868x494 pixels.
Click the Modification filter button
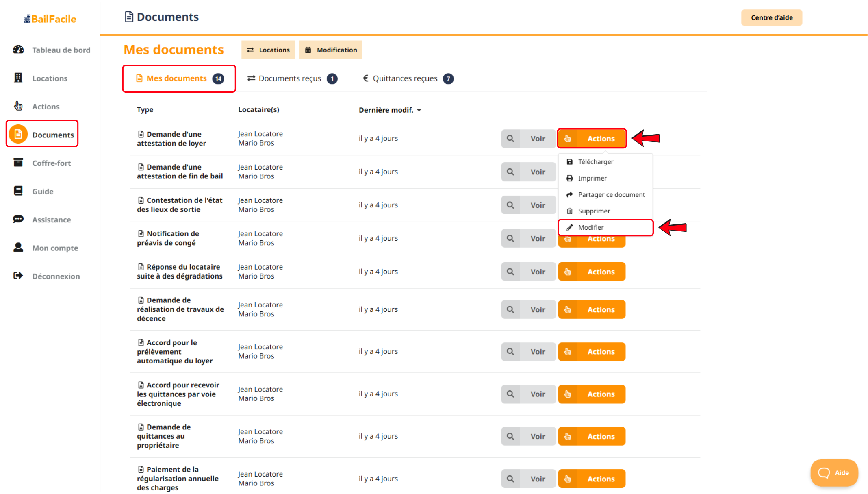(331, 50)
